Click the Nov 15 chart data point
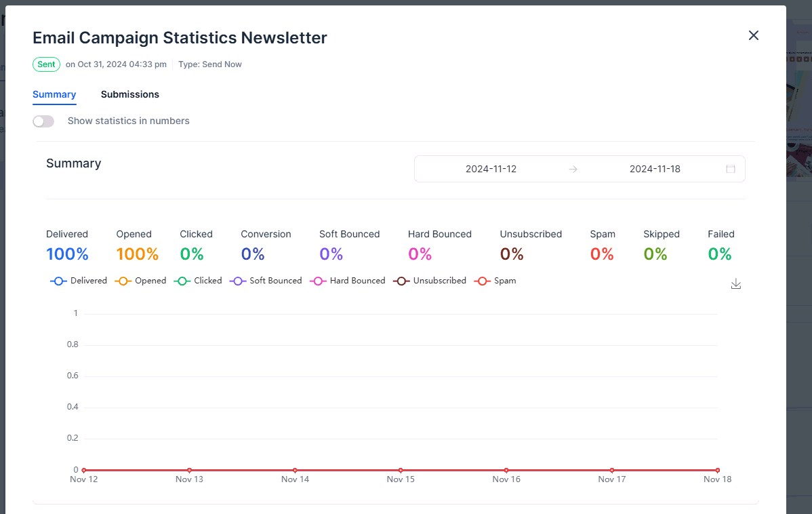The width and height of the screenshot is (812, 514). 401,470
